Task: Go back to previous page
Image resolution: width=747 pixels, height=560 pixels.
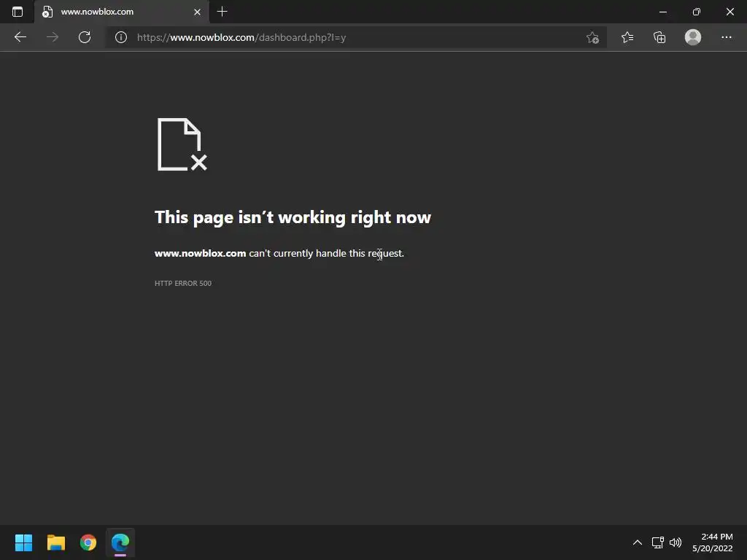Action: 20,37
